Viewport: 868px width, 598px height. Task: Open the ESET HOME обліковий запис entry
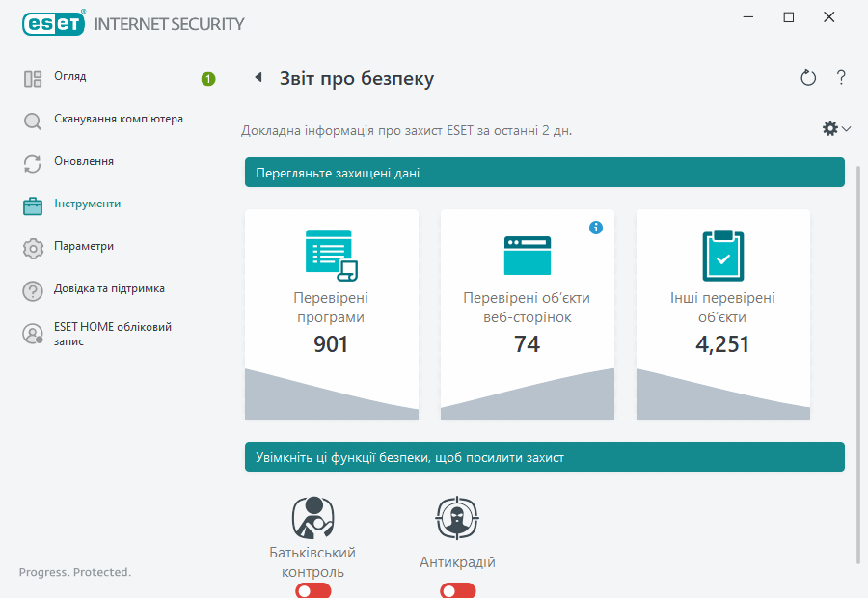(x=32, y=334)
